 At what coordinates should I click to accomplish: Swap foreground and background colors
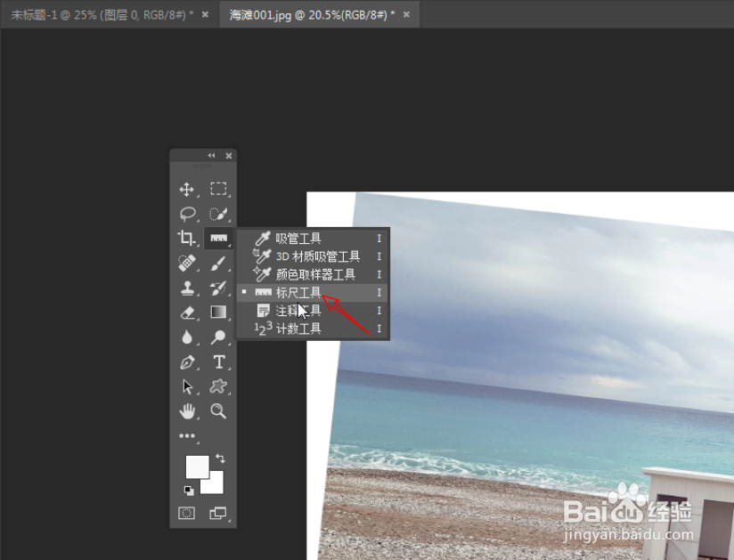point(220,459)
